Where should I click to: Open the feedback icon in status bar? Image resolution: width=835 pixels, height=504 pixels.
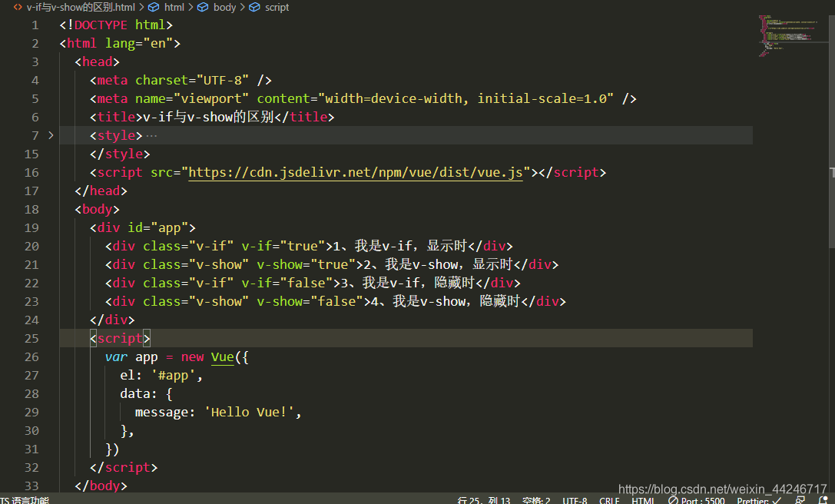coord(800,500)
